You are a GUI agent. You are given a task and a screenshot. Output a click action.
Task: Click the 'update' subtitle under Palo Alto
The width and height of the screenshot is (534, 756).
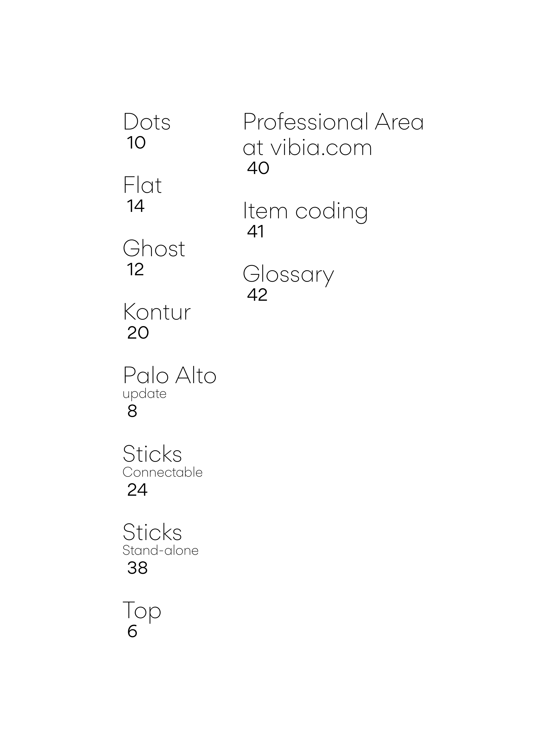(x=144, y=394)
